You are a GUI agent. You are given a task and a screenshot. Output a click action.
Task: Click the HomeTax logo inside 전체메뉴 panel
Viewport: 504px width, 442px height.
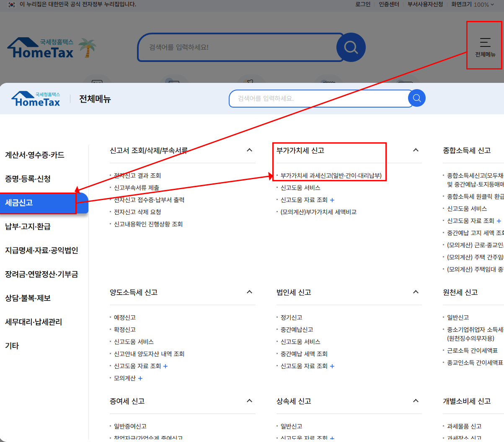[x=36, y=98]
